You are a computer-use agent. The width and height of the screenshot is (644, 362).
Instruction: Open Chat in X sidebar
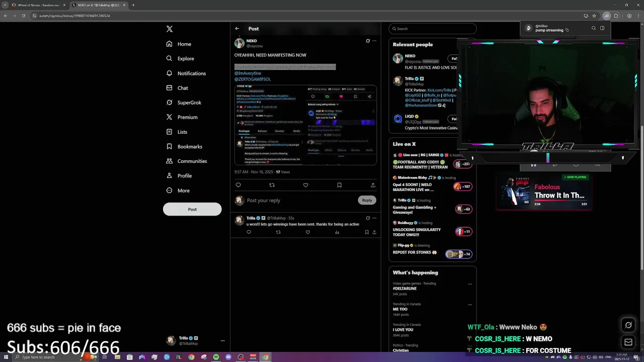pyautogui.click(x=177, y=88)
